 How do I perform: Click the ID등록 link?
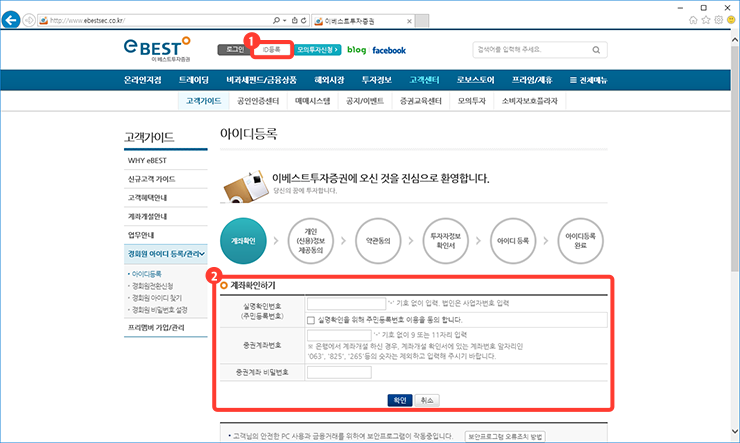pos(271,50)
